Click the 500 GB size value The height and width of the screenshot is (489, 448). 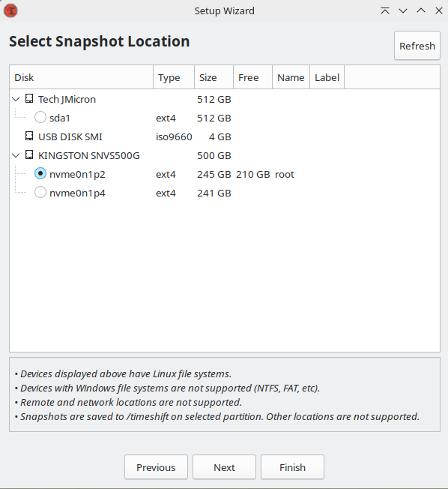point(214,155)
